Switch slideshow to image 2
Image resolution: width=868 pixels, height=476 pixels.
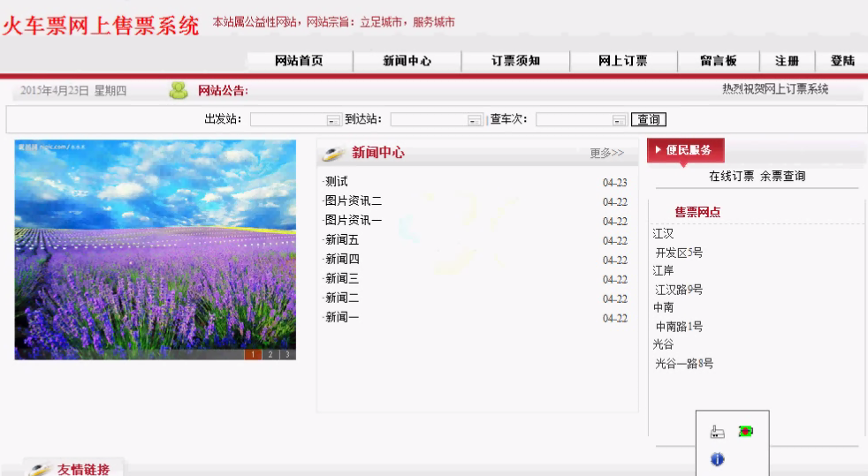click(270, 354)
